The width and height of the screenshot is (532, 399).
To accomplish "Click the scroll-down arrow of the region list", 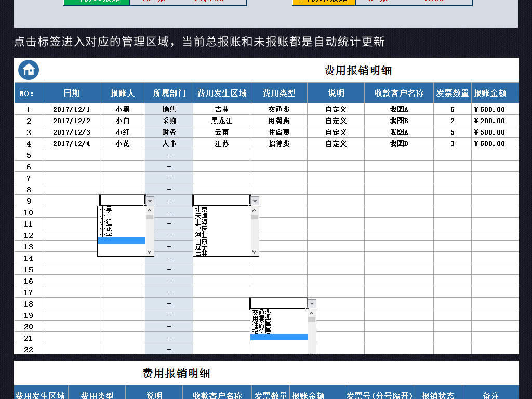I will 254,252.
